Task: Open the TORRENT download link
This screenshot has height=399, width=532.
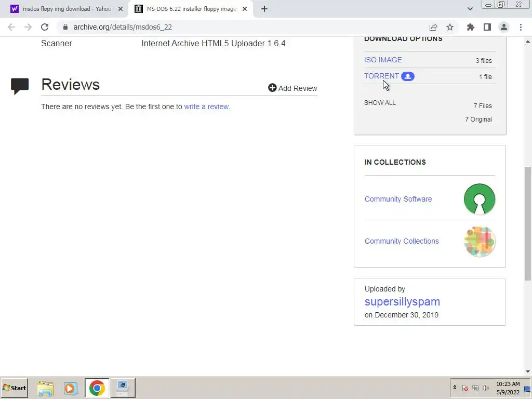Action: pos(381,76)
